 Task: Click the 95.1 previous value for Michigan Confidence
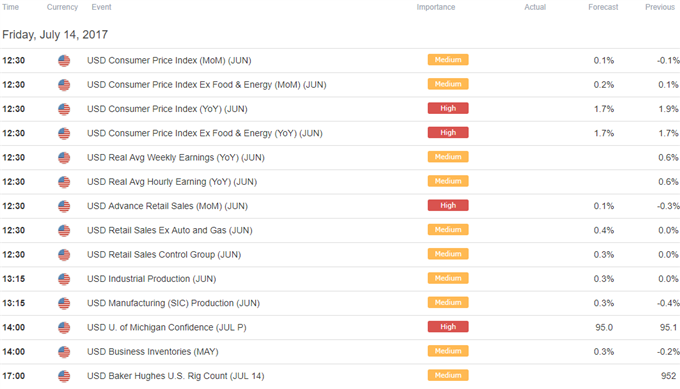(x=668, y=328)
